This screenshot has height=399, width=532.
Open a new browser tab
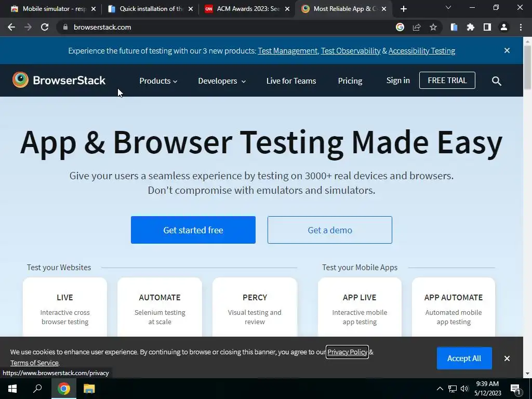click(403, 9)
